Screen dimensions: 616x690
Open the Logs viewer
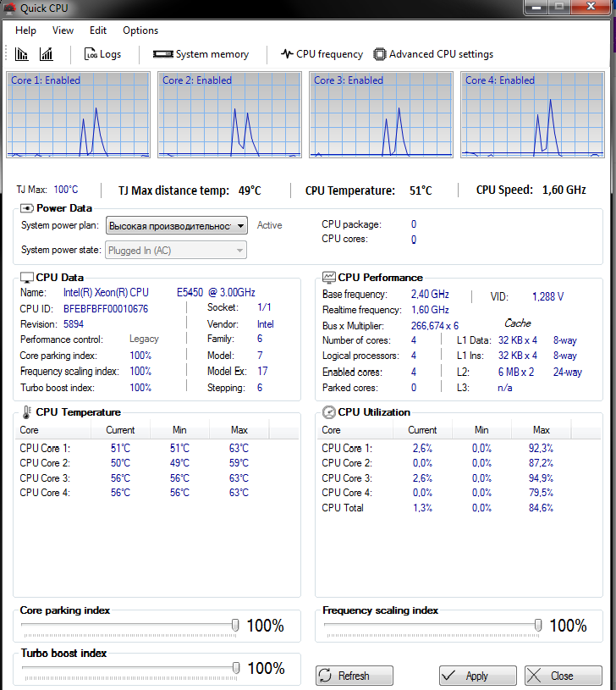point(102,54)
